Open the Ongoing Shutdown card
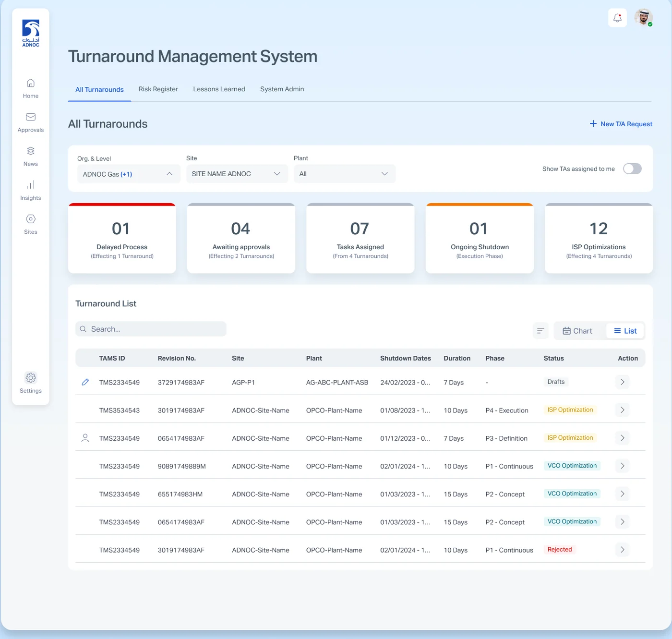This screenshot has height=639, width=672. (x=480, y=238)
